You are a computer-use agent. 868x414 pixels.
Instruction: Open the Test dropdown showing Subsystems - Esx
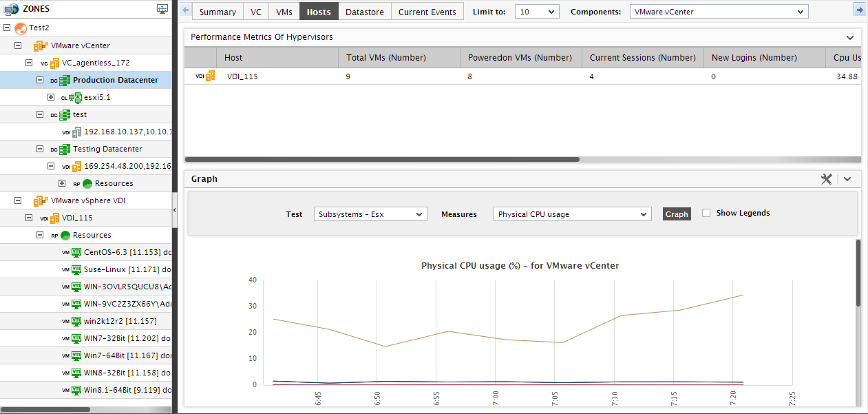click(370, 214)
